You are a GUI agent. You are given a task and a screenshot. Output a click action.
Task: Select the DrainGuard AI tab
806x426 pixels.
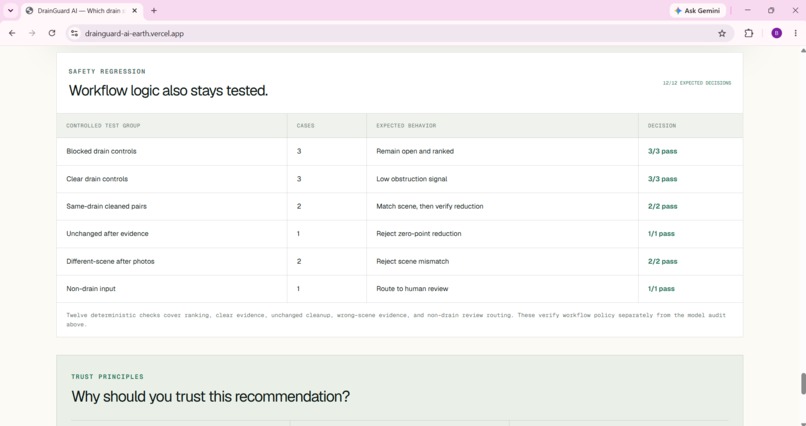[81, 11]
